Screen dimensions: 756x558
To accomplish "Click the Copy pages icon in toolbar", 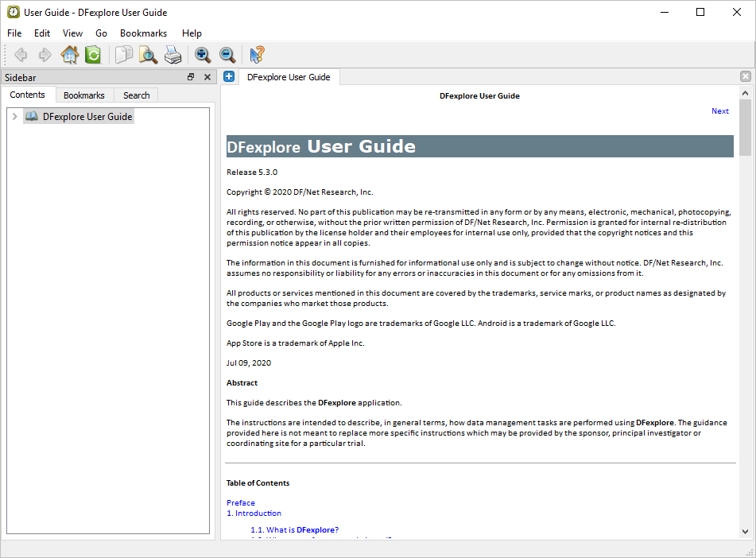I will [123, 55].
